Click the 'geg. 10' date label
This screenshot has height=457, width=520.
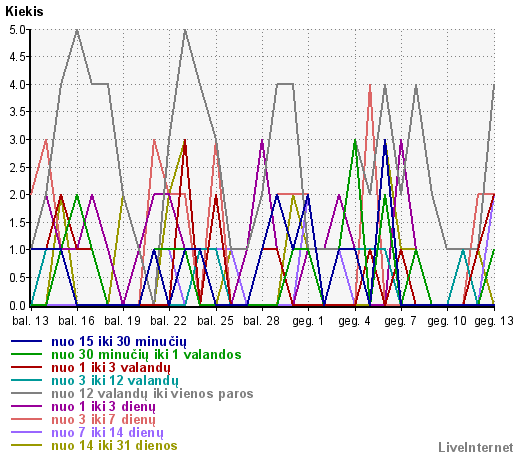(x=447, y=321)
